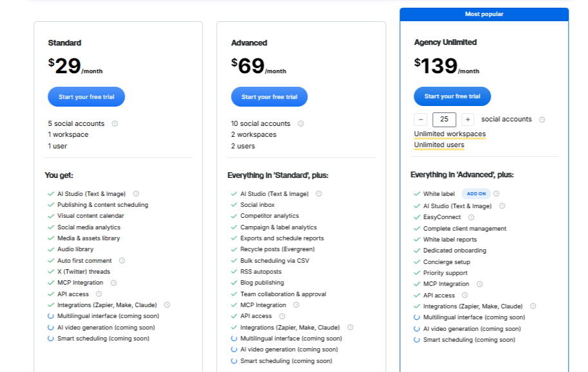Click info icon beside Standard's AI Studio feature

coord(136,193)
